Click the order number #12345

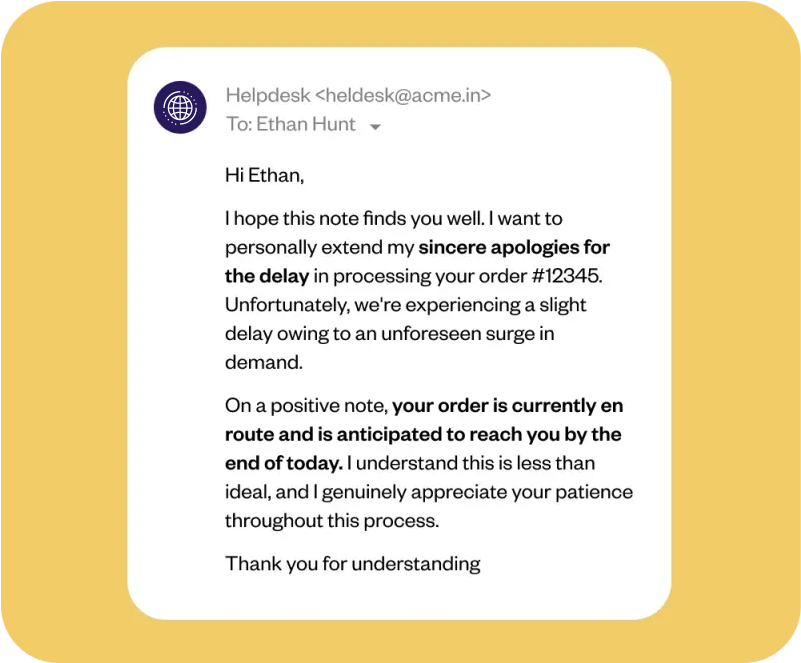click(567, 276)
